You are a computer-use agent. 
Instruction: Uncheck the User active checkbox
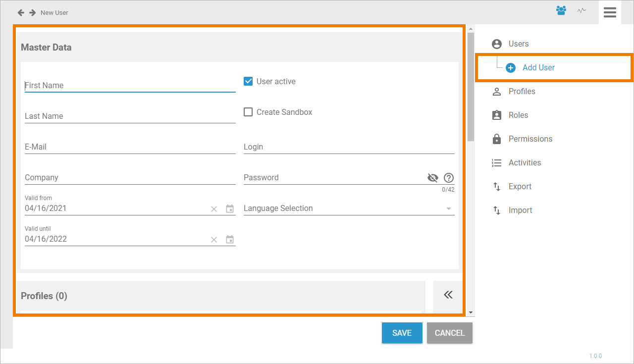click(248, 81)
